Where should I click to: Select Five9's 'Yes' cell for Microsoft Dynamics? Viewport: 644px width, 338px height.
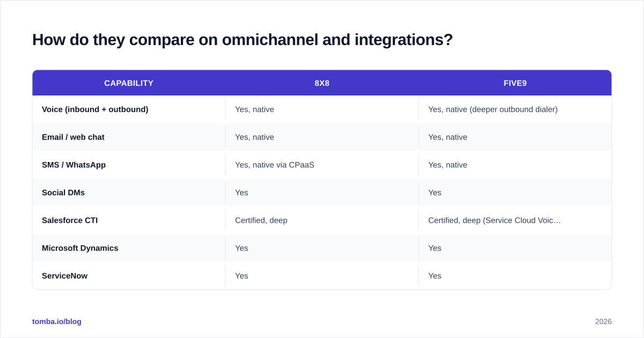coord(515,248)
